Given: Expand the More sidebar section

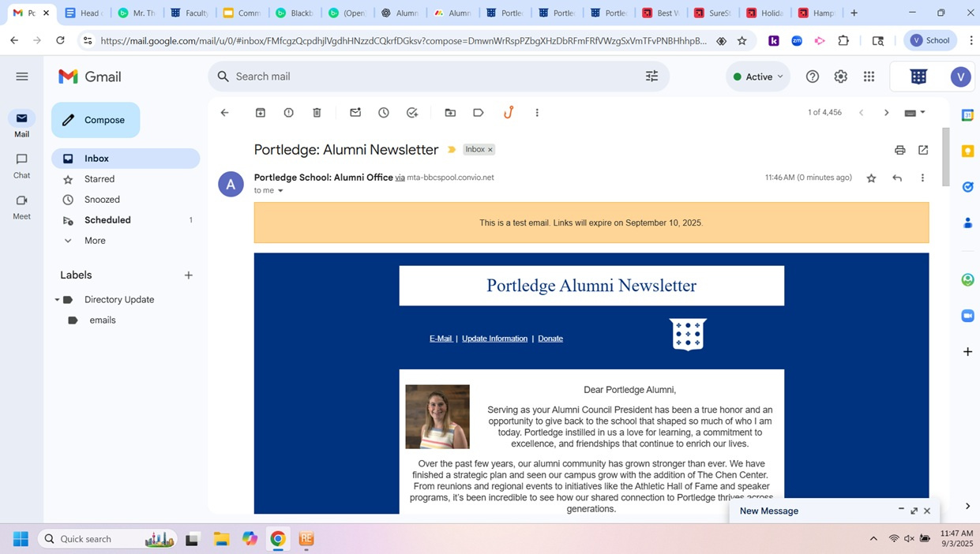Looking at the screenshot, I should [x=95, y=241].
